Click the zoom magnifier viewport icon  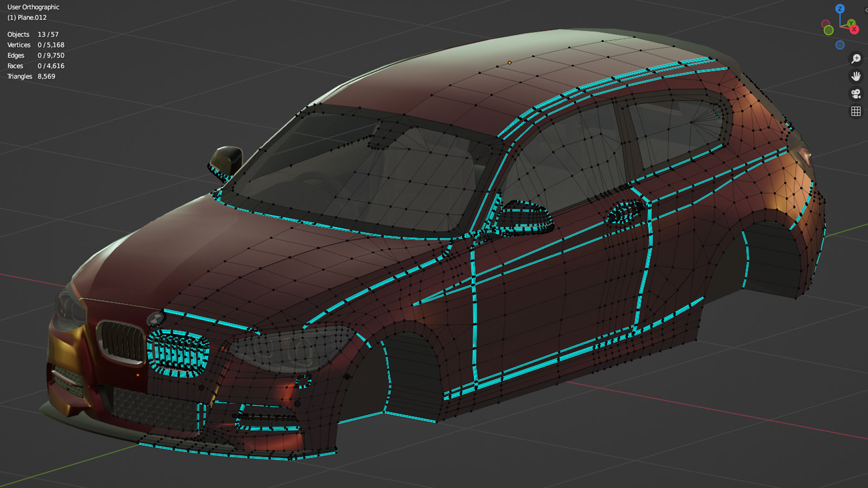point(856,59)
